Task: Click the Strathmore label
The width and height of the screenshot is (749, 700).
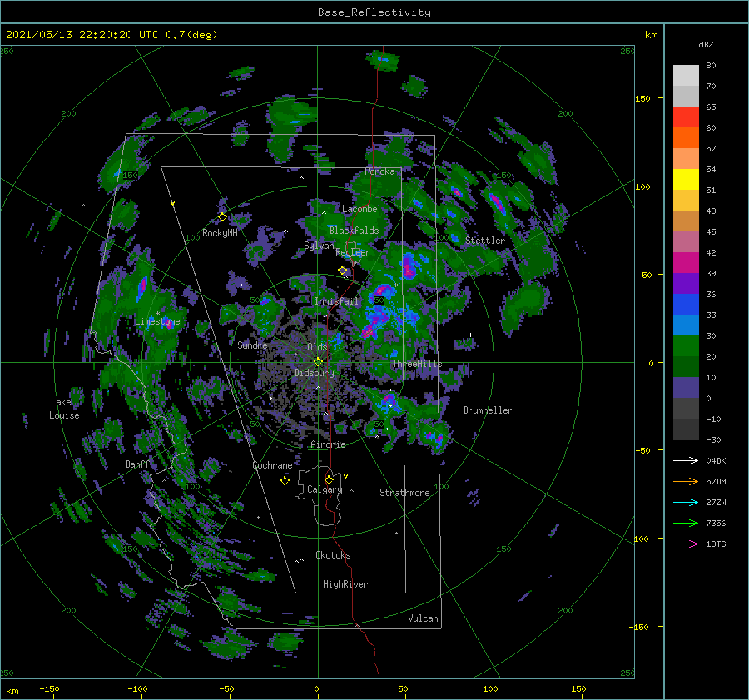Action: pyautogui.click(x=404, y=493)
